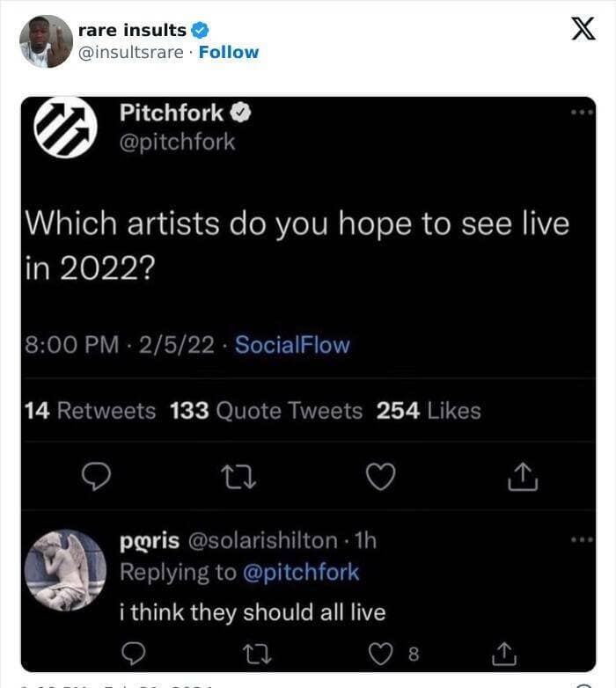Click the Pitchfork logo avatar
This screenshot has height=688, width=616.
[x=63, y=127]
